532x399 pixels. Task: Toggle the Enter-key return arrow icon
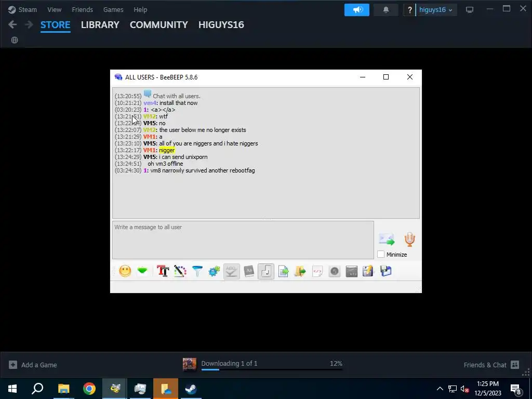[x=266, y=271]
